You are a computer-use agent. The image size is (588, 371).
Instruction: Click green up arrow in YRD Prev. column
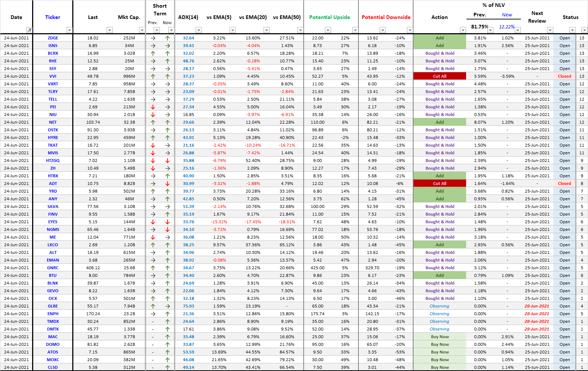pyautogui.click(x=153, y=191)
